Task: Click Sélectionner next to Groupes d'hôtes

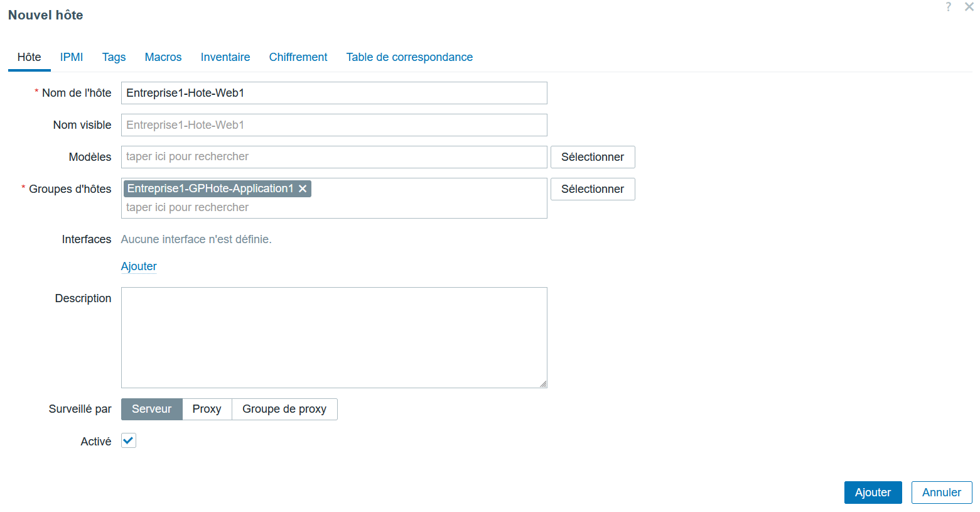Action: click(593, 189)
